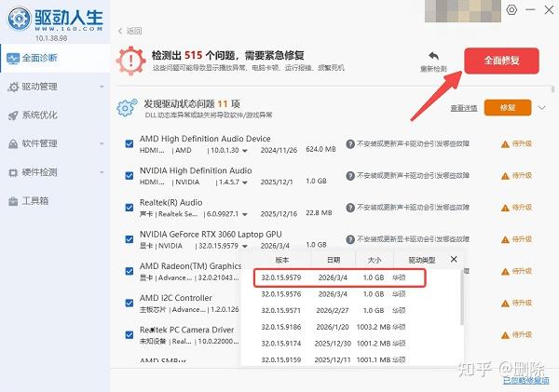559x392 pixels.
Task: Click the 返回 back link
Action: pyautogui.click(x=130, y=31)
